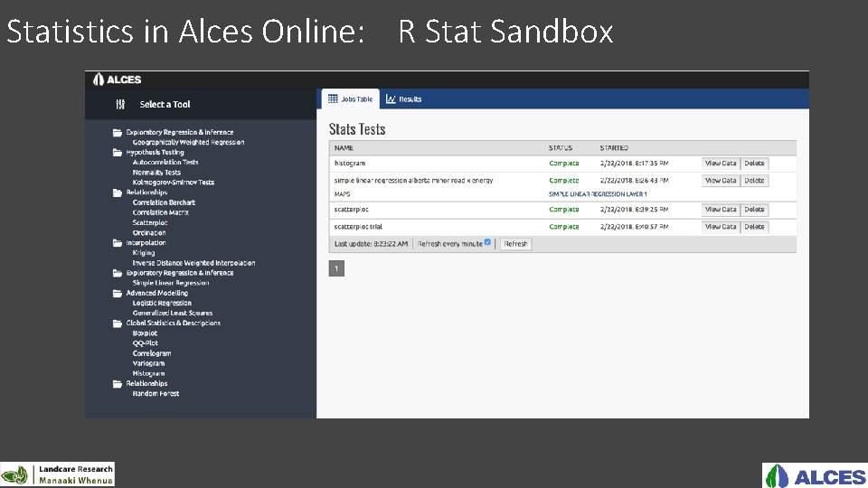View Data for scatterplot job
This screenshot has width=868, height=488.
[x=721, y=209]
